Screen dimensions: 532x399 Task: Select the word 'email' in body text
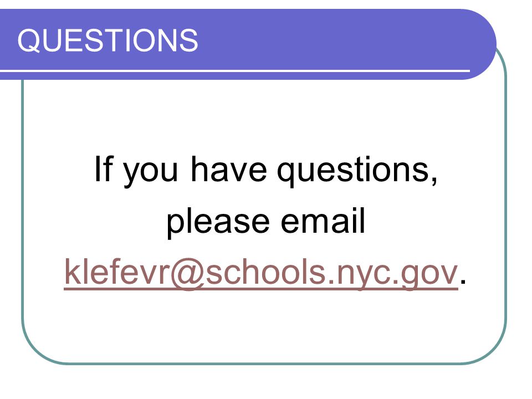pos(323,220)
